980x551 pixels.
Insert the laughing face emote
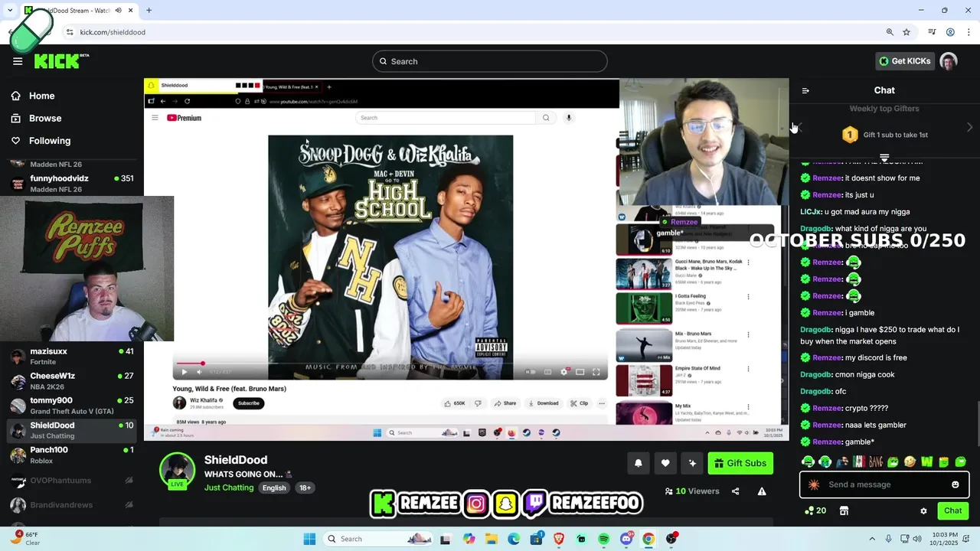tap(910, 461)
